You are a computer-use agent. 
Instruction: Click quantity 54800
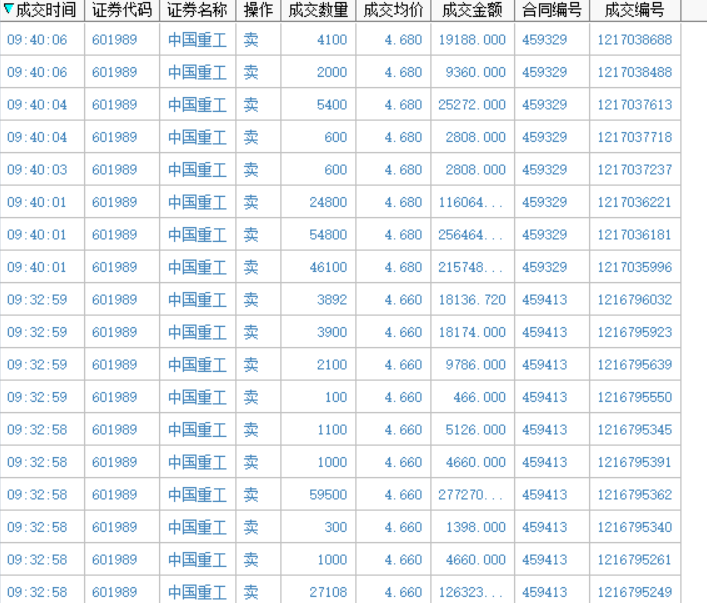pos(328,235)
